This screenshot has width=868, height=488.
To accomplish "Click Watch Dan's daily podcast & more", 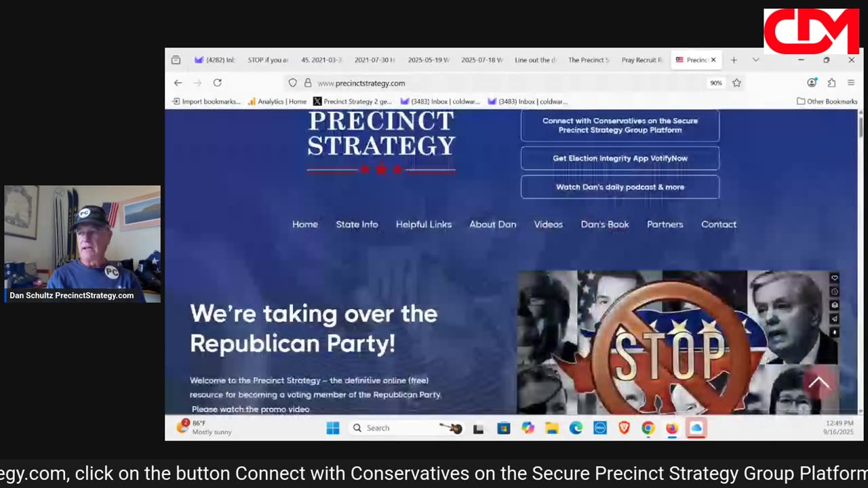I will (x=620, y=187).
